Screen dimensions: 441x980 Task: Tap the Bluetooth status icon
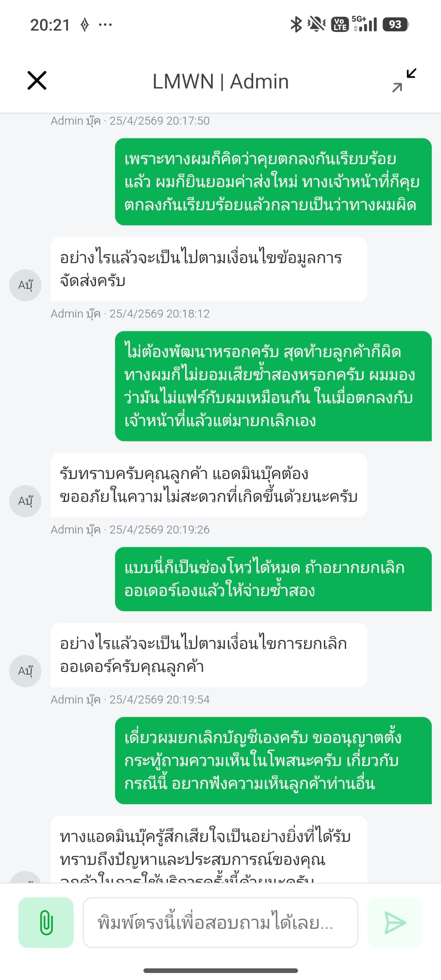click(296, 25)
